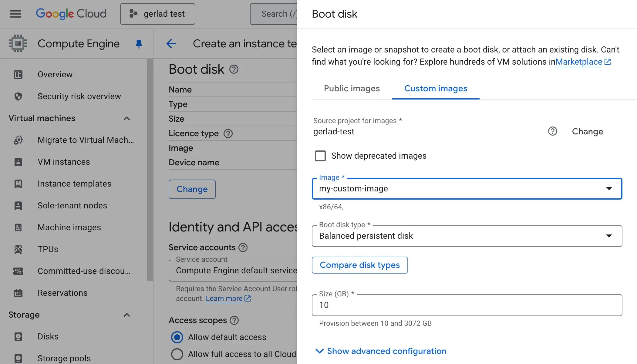Click external link icon next to Learn more
Image resolution: width=637 pixels, height=364 pixels.
(x=248, y=298)
